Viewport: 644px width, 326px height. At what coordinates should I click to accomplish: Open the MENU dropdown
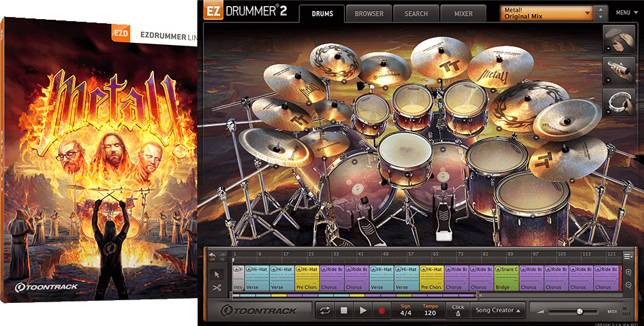(626, 13)
